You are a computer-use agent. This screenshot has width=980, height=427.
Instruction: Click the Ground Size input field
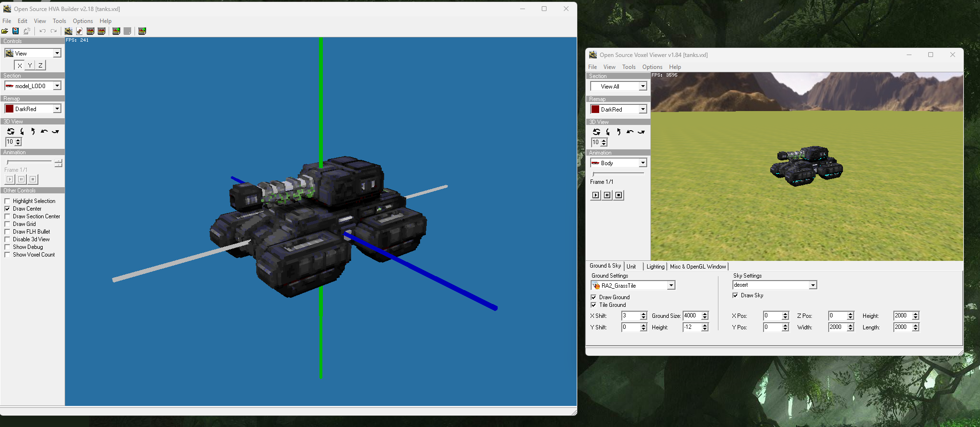tap(692, 315)
